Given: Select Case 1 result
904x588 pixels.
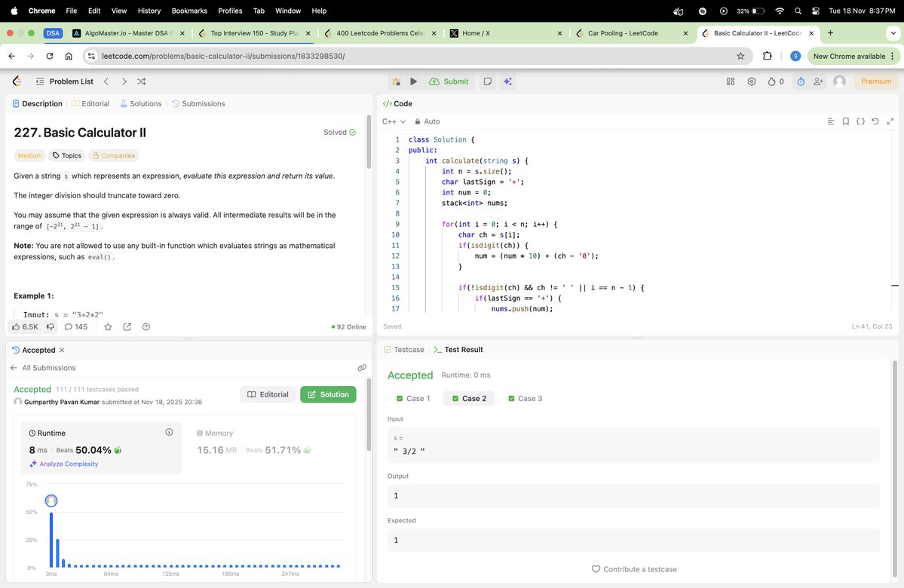Looking at the screenshot, I should (413, 398).
